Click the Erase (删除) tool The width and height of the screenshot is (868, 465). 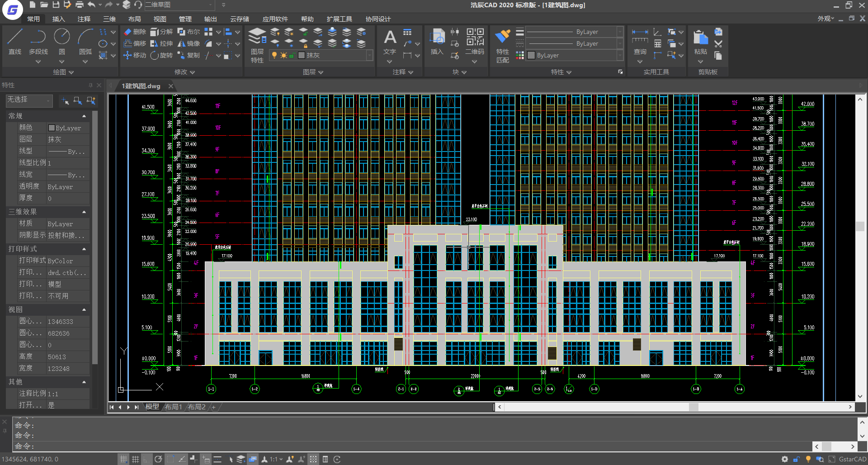(x=135, y=32)
